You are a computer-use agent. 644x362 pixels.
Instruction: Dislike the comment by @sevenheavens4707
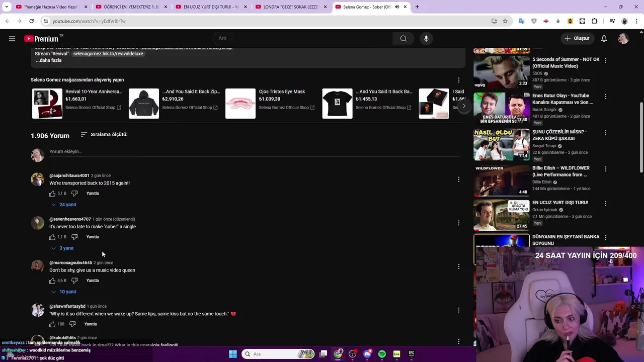tap(74, 237)
